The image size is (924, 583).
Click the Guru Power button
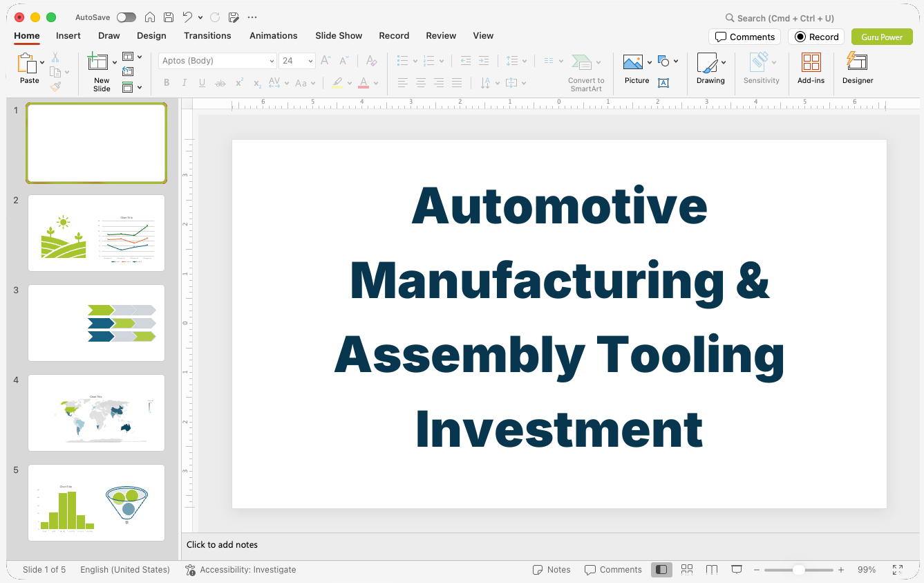(x=882, y=37)
